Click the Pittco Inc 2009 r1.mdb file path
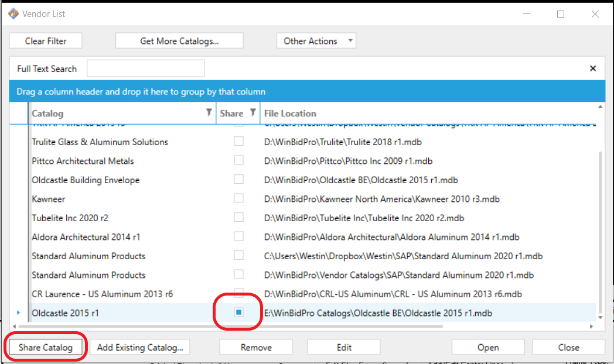This screenshot has height=364, width=614. tap(348, 161)
